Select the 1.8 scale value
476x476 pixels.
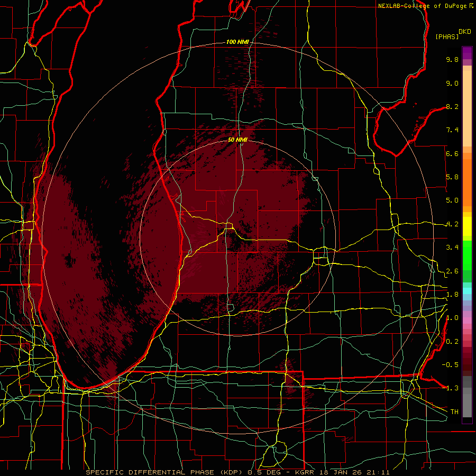tap(452, 295)
